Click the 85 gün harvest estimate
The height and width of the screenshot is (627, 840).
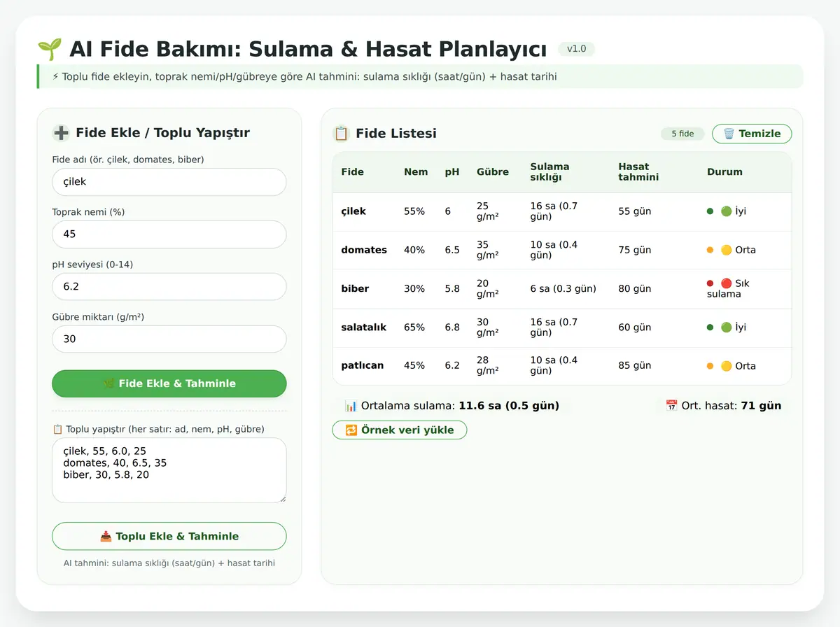click(635, 366)
